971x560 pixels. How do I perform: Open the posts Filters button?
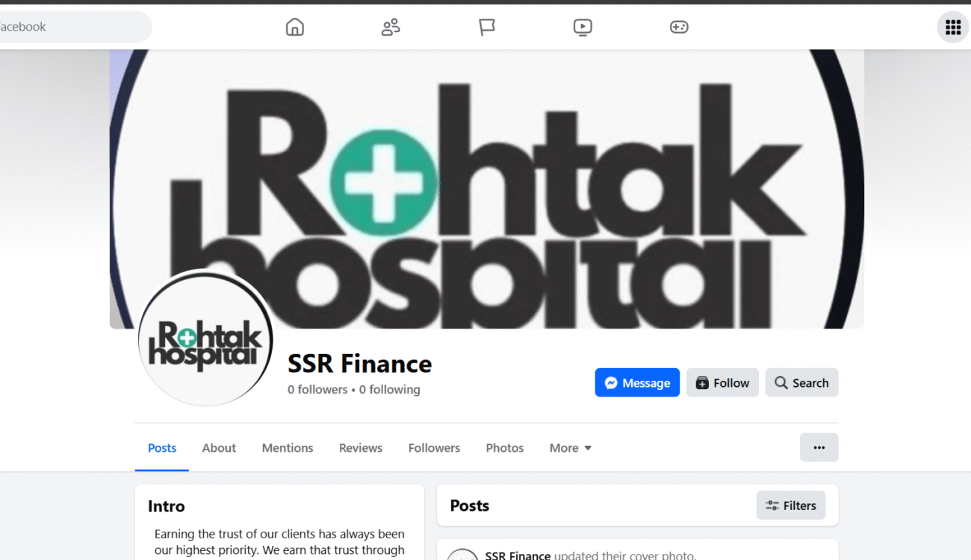point(791,505)
